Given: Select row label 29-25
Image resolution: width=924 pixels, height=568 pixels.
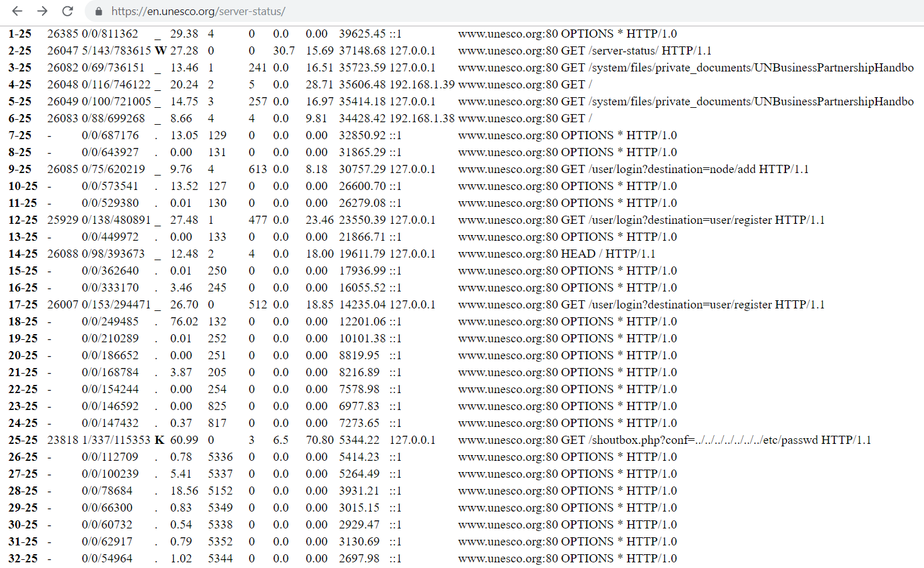Looking at the screenshot, I should point(23,508).
